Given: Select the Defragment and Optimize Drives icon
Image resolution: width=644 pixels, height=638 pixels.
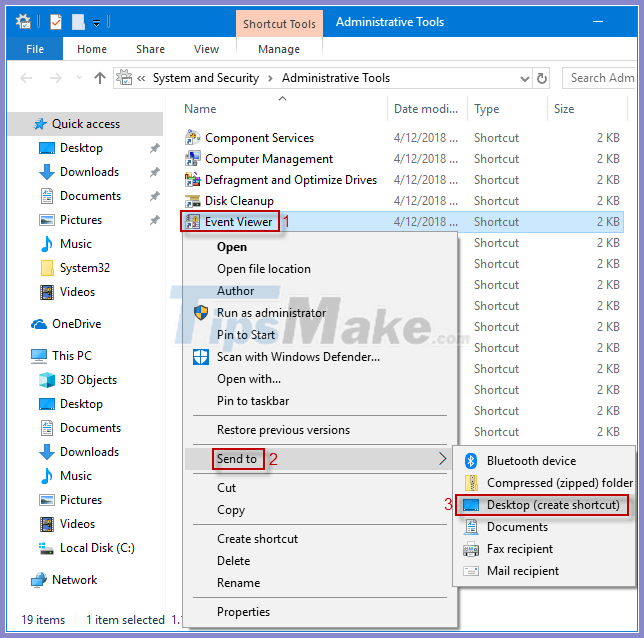Looking at the screenshot, I should tap(193, 180).
